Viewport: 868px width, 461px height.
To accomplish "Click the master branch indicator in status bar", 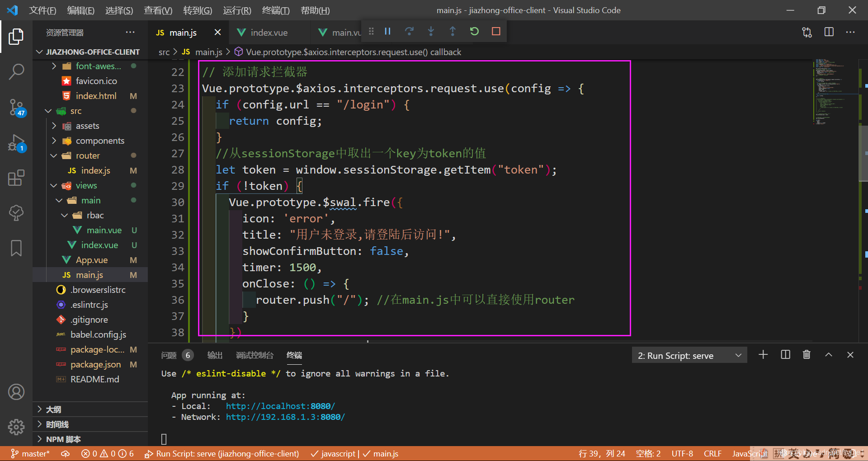I will 30,453.
